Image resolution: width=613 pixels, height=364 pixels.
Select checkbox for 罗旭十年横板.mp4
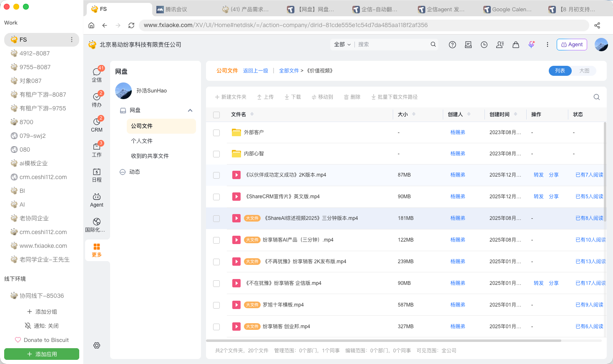(x=216, y=305)
